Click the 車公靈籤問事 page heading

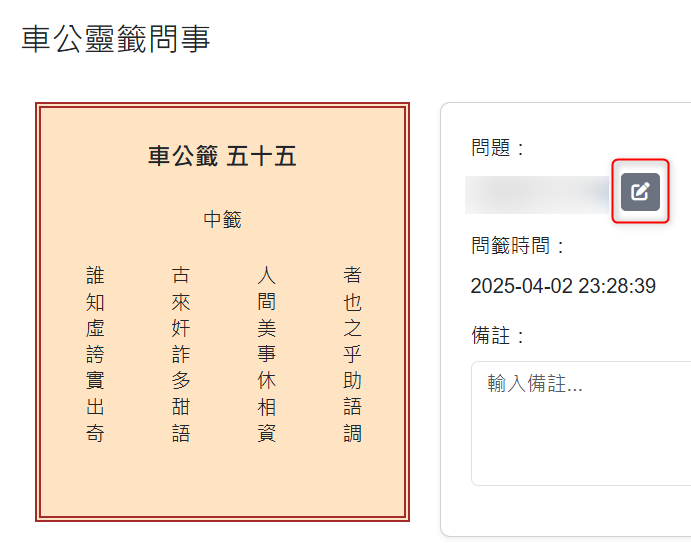pos(116,39)
